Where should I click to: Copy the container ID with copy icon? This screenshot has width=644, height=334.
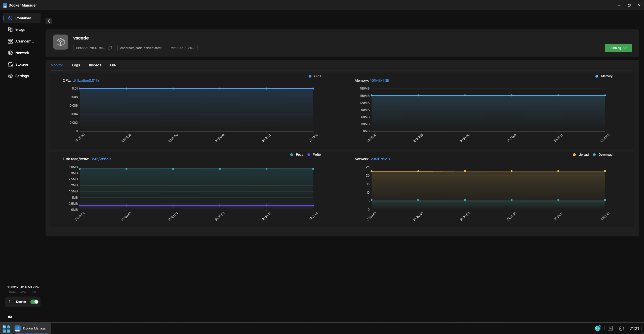(x=110, y=48)
